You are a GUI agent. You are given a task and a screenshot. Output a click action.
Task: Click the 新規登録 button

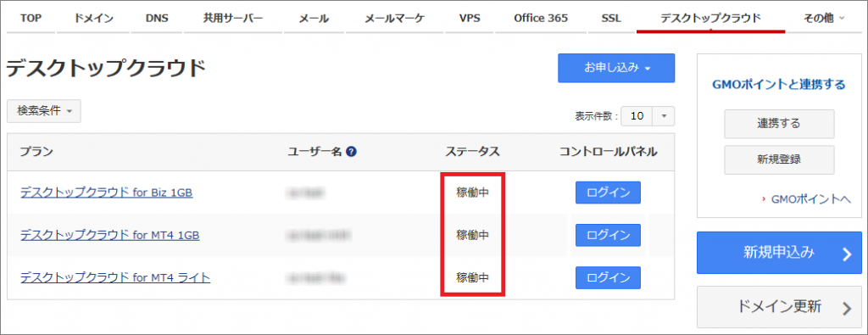pyautogui.click(x=779, y=159)
